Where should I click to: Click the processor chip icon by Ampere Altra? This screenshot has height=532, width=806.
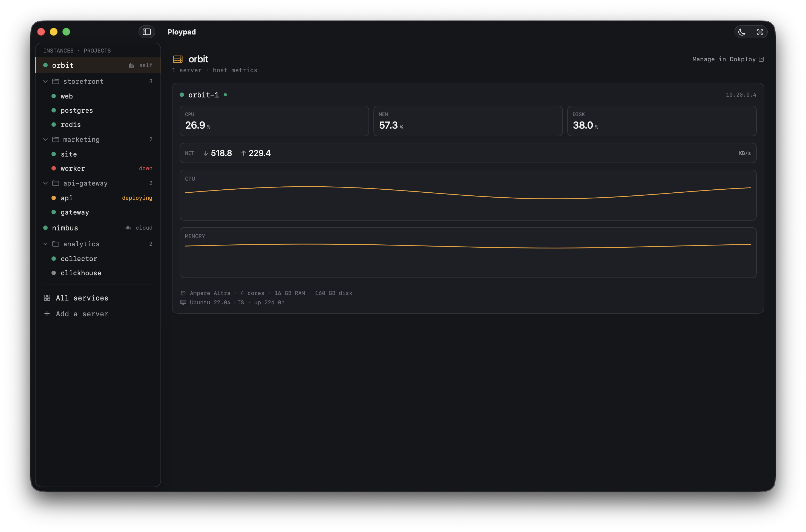(x=183, y=293)
